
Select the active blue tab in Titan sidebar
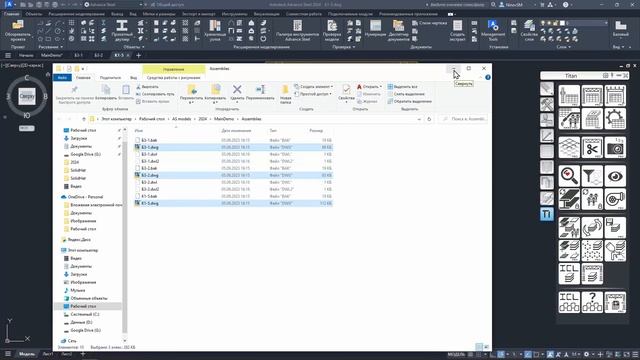(547, 213)
